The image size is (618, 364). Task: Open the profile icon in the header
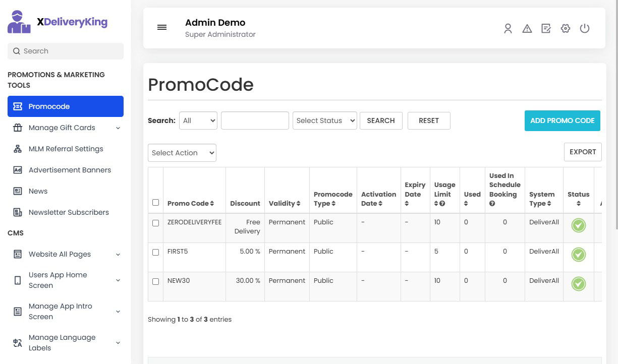pos(508,29)
